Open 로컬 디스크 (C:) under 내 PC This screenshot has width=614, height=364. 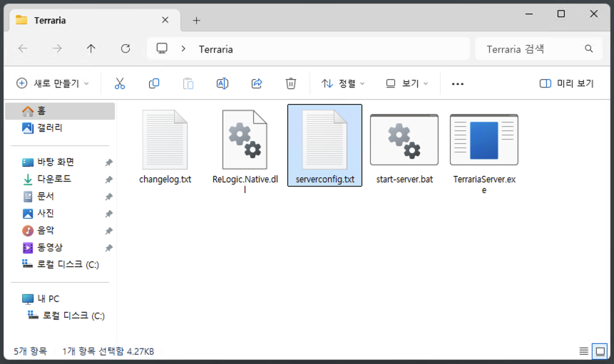click(66, 316)
